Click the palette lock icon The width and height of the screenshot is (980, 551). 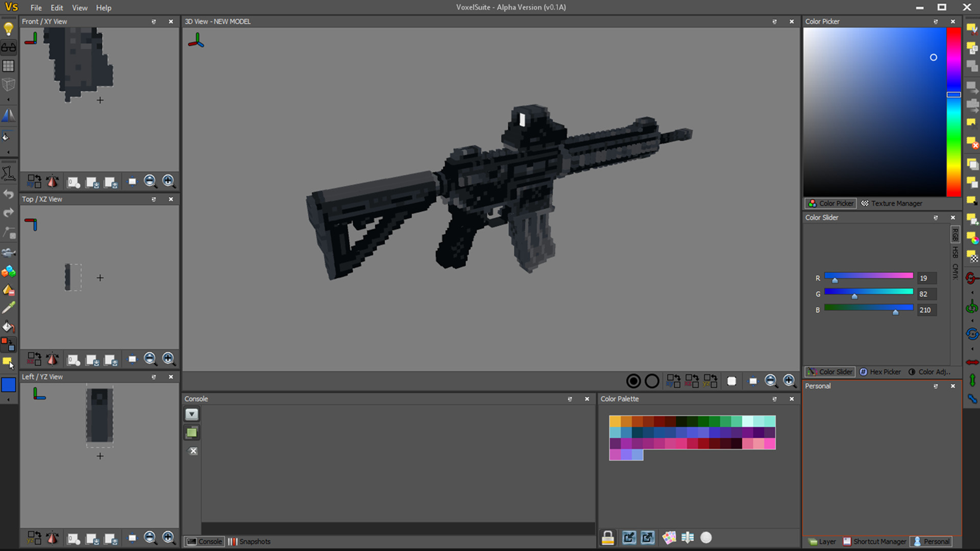(608, 537)
